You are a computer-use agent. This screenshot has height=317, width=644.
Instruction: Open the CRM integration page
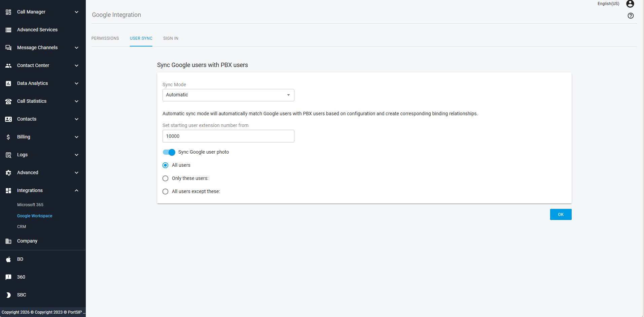[22, 227]
